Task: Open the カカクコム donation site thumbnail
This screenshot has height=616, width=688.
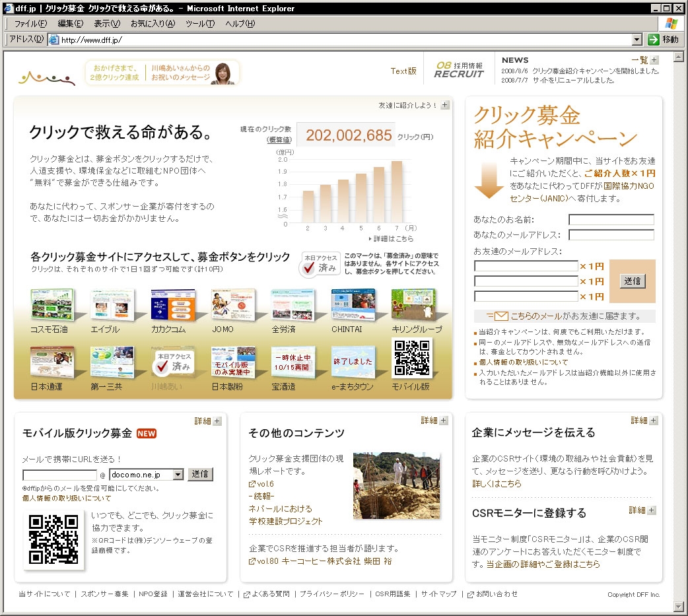Action: pyautogui.click(x=173, y=304)
